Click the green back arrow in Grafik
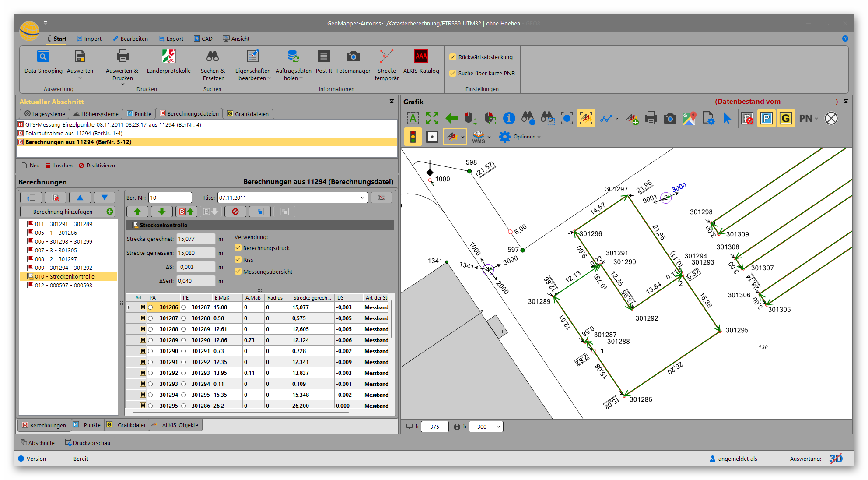868x480 pixels. click(x=451, y=118)
